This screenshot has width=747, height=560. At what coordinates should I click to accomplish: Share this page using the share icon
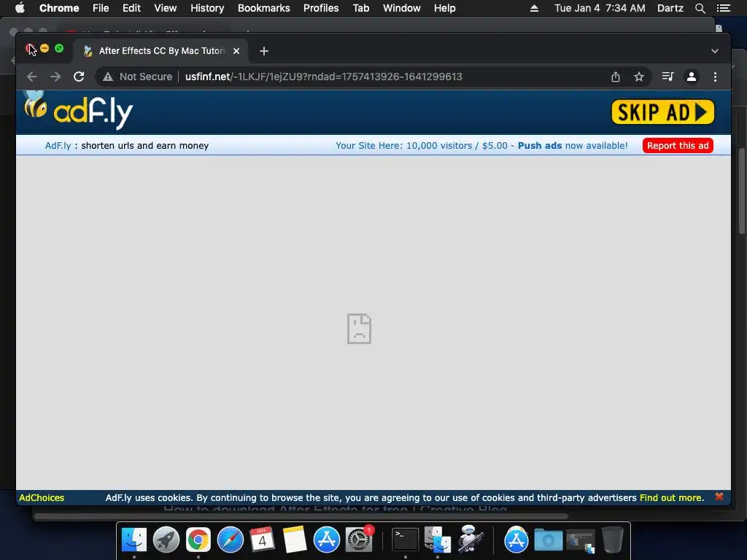coord(616,77)
